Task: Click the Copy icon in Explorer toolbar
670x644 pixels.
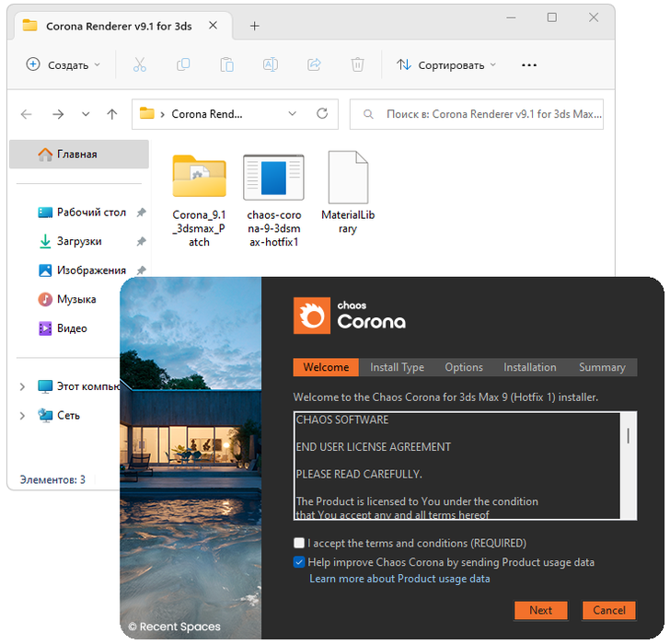Action: pyautogui.click(x=183, y=65)
